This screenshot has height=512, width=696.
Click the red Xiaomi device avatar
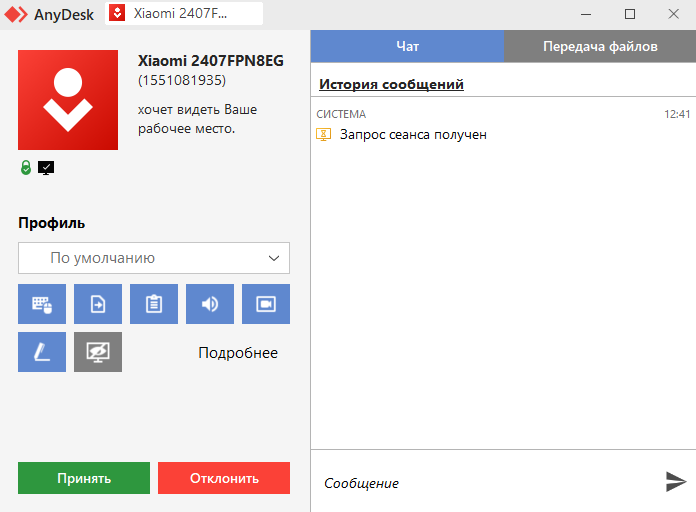[68, 100]
